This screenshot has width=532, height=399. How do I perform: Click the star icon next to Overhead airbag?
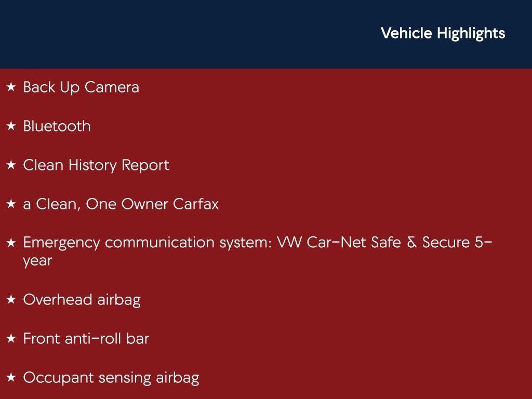coord(11,300)
